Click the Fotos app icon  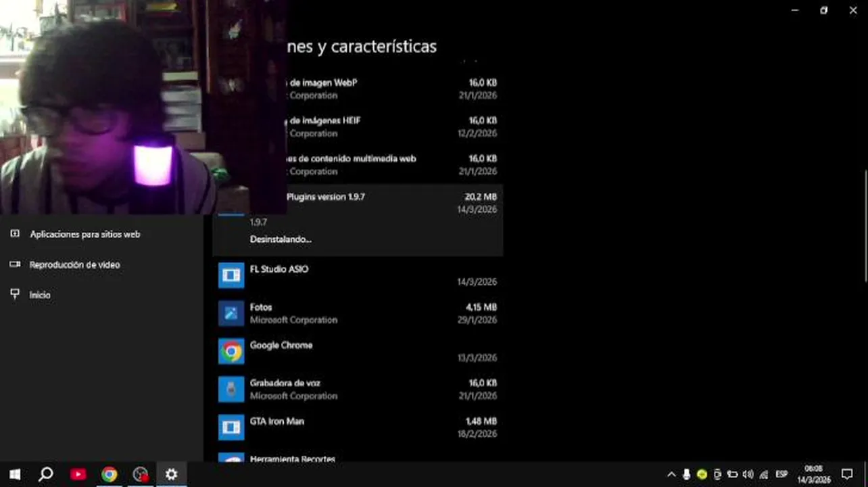pos(231,313)
